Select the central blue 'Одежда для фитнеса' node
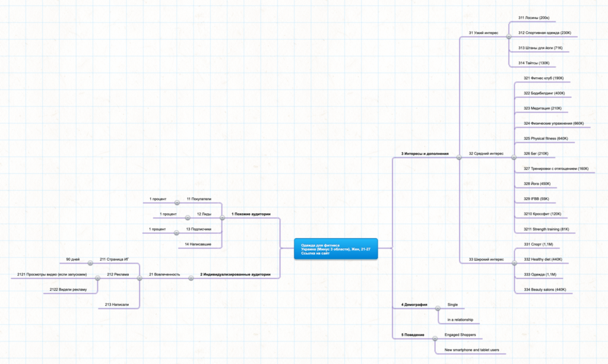The width and height of the screenshot is (608, 364). pos(335,249)
